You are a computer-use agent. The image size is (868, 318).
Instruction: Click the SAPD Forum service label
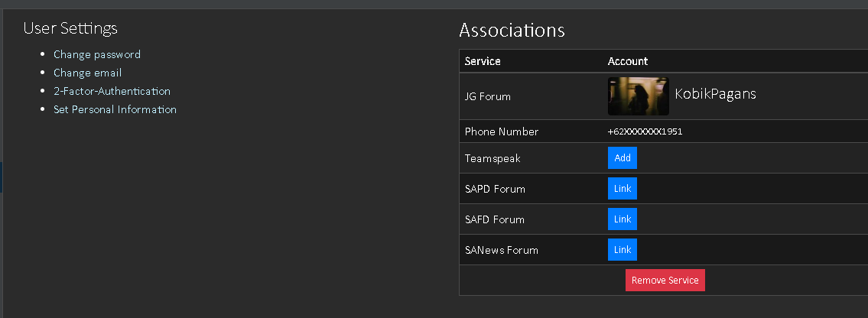point(495,189)
